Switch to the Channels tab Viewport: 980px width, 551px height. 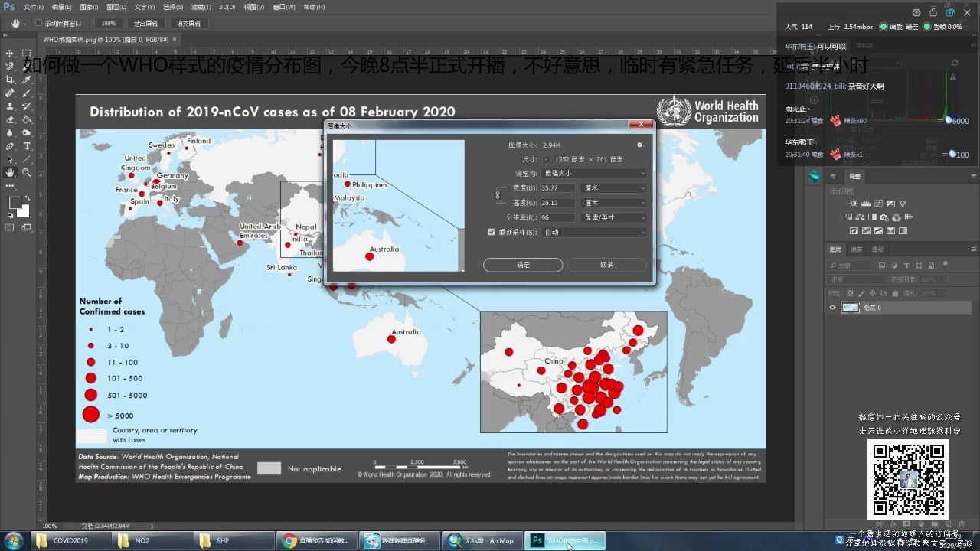[x=857, y=249]
